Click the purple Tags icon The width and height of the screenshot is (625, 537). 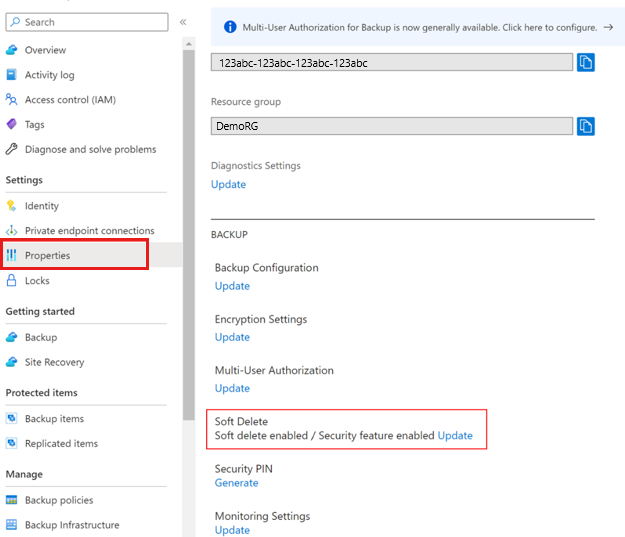pyautogui.click(x=12, y=125)
